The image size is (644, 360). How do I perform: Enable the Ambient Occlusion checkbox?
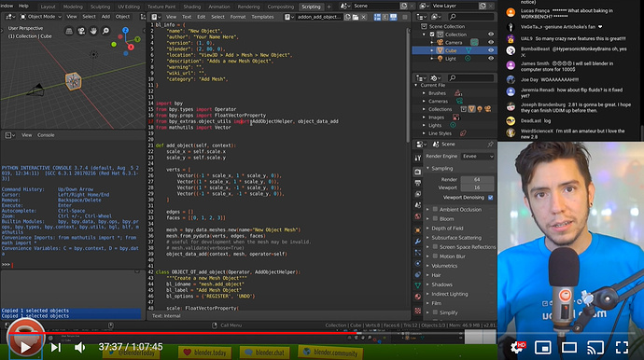click(x=435, y=209)
